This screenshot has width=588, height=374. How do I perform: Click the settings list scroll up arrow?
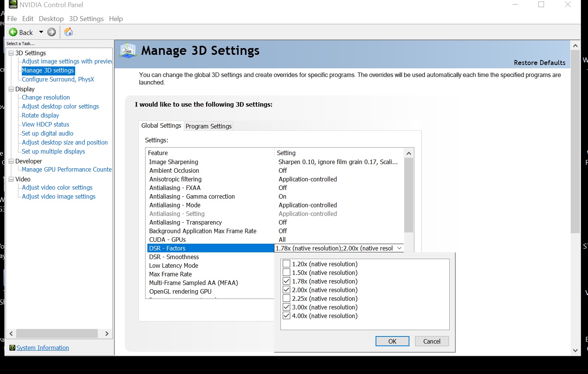coord(409,153)
